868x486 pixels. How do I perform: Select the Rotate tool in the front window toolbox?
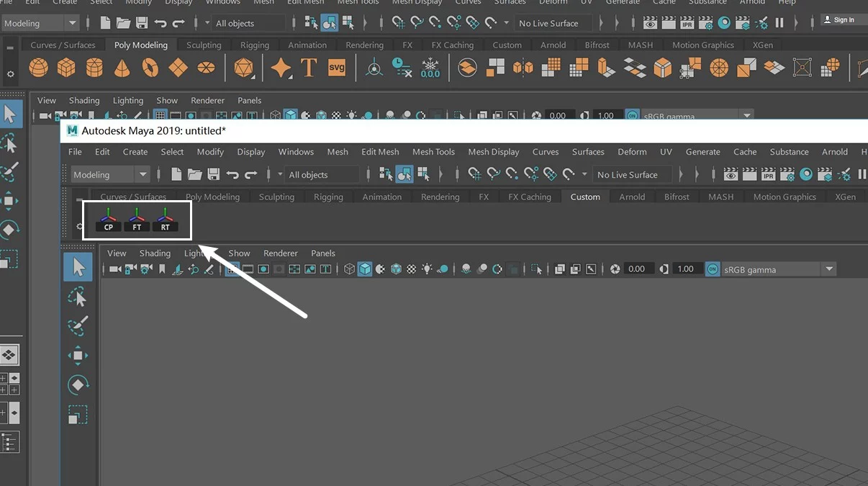(78, 385)
